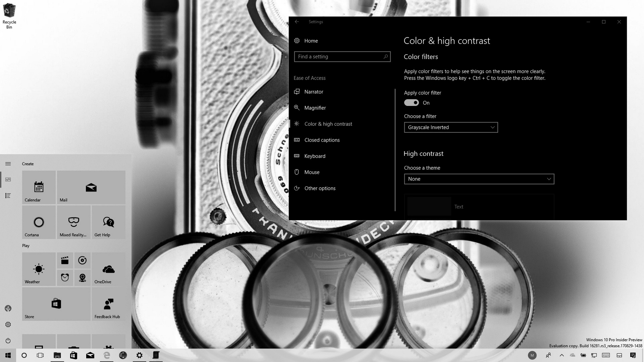Viewport: 644px width, 362px height.
Task: Open the Ease of Access menu section
Action: tap(310, 78)
